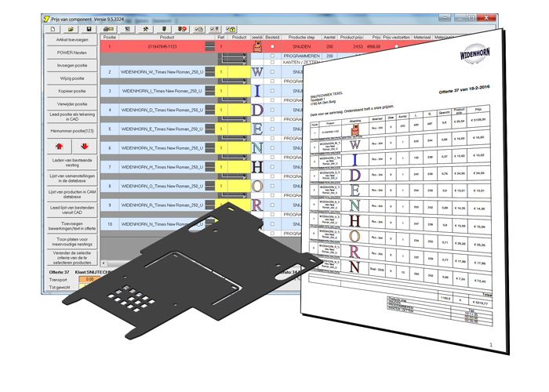Toggle Besteld checkbox for WIDENHORN_D position 4
The width and height of the screenshot is (549, 392).
pos(272,110)
